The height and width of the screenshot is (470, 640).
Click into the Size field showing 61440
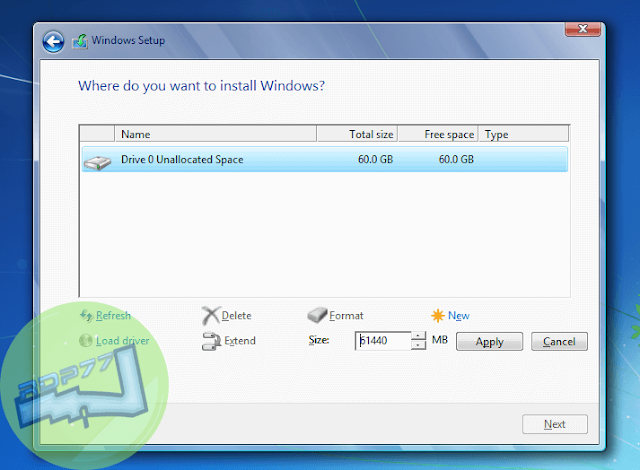pyautogui.click(x=383, y=341)
